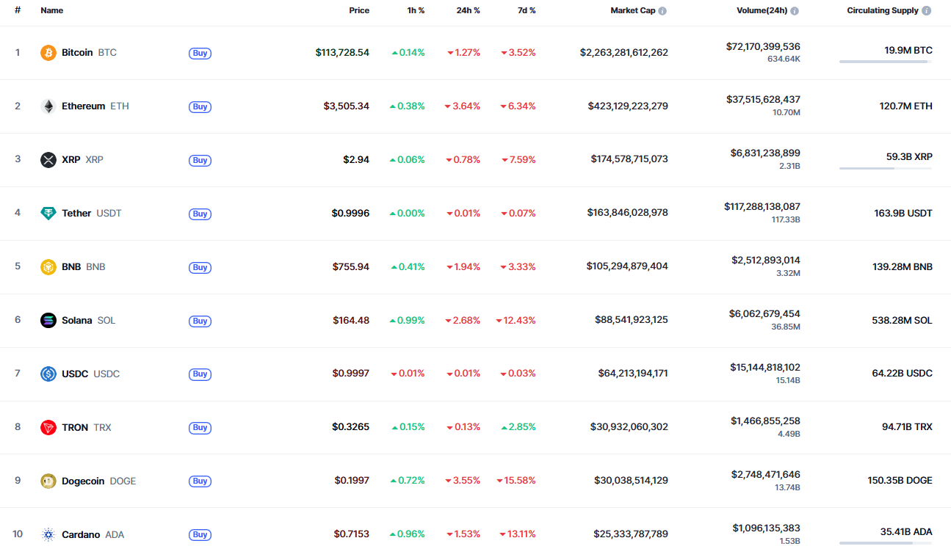Click the TRON red logo icon

point(48,428)
